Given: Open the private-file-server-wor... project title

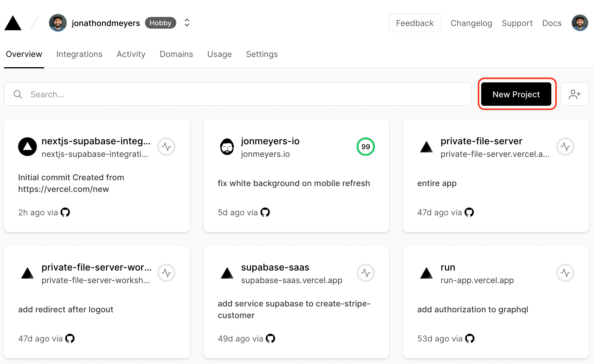Looking at the screenshot, I should click(x=97, y=267).
